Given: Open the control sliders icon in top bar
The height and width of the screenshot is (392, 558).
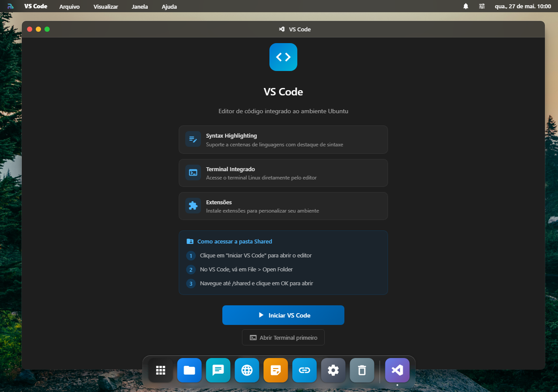Looking at the screenshot, I should pos(482,6).
